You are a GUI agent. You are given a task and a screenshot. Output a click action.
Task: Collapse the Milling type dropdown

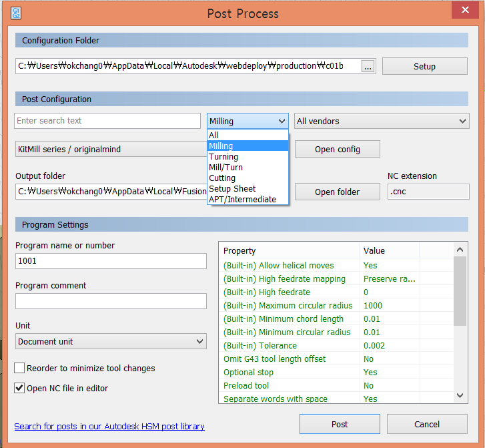[x=248, y=121]
